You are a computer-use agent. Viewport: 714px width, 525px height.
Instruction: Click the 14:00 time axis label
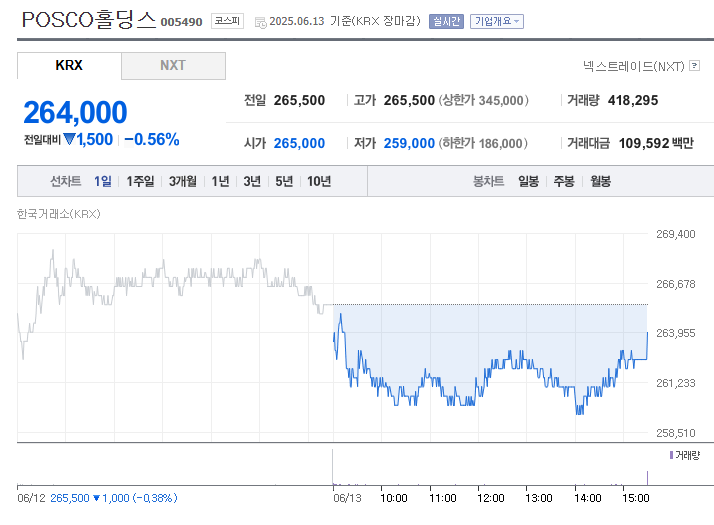point(588,498)
